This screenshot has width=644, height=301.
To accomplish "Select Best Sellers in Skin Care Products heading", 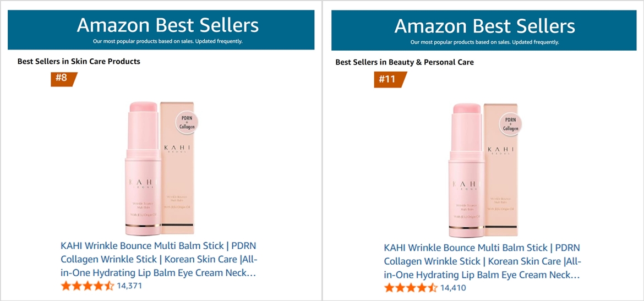I will [x=79, y=62].
